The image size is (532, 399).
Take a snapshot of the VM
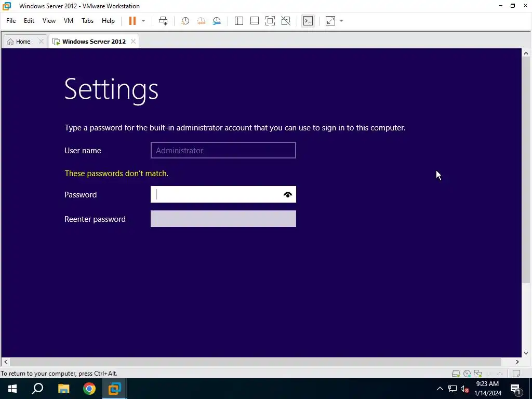click(x=185, y=21)
